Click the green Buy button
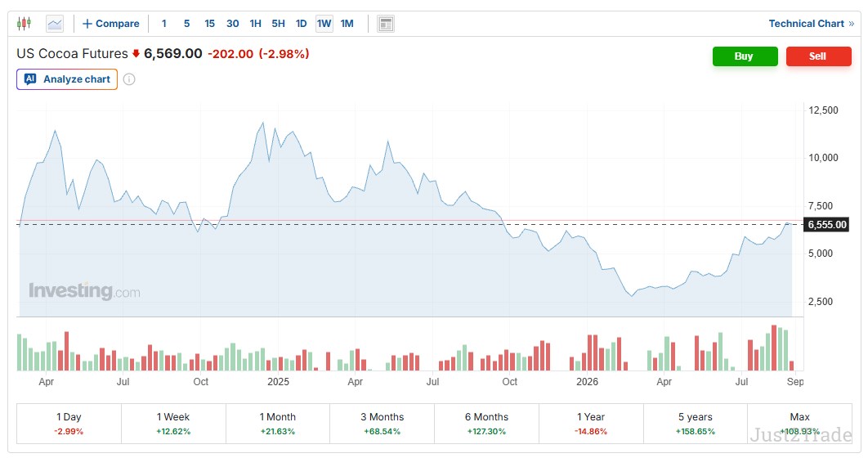The width and height of the screenshot is (868, 458). coord(745,56)
